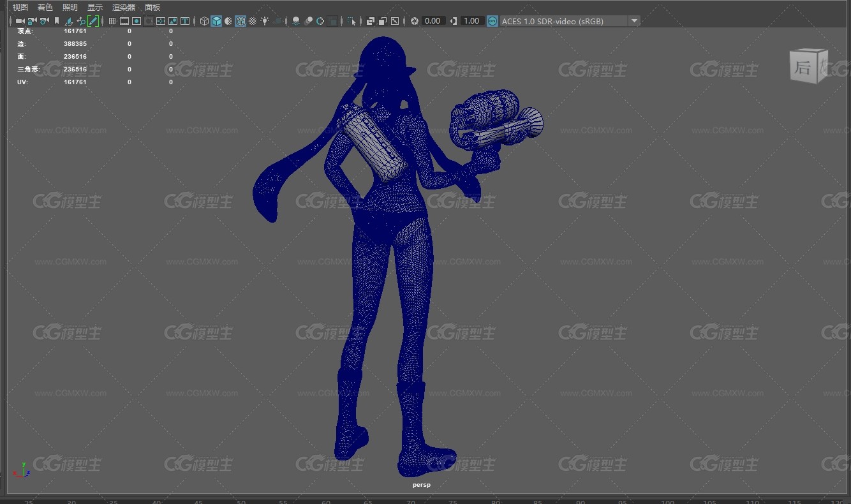Image resolution: width=851 pixels, height=504 pixels.
Task: Toggle the View Transform ON button
Action: [x=492, y=21]
